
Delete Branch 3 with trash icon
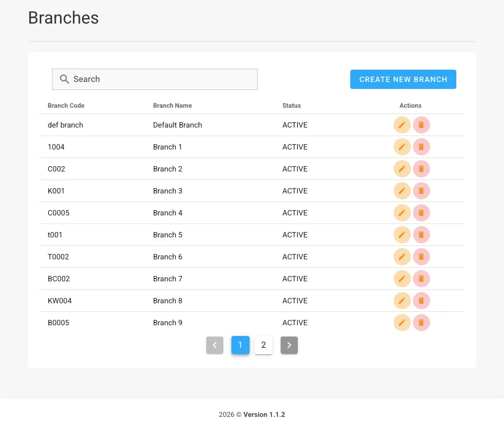click(421, 191)
